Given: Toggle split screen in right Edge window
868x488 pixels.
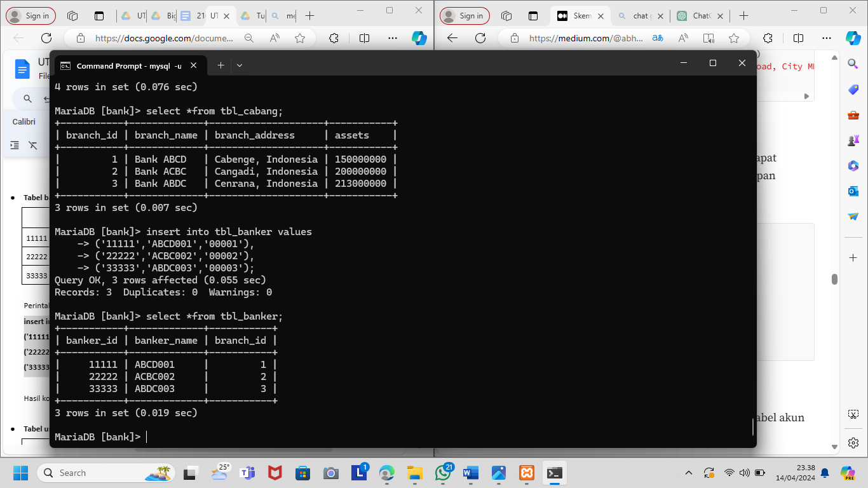Looking at the screenshot, I should [x=799, y=38].
